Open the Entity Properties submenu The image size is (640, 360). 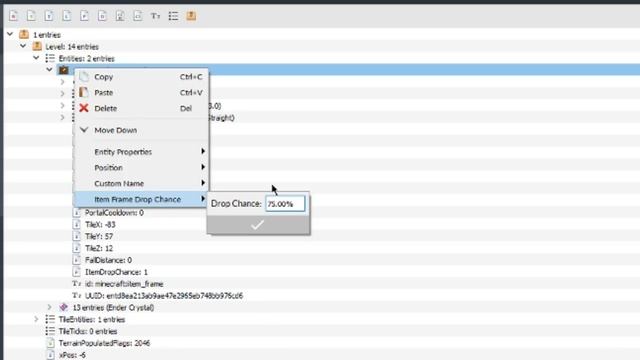coord(141,151)
